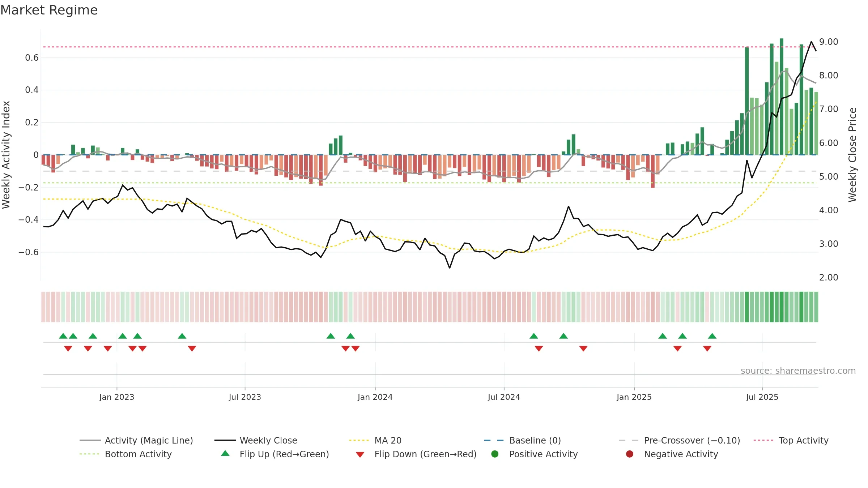This screenshot has height=488, width=868.
Task: Click the Jan 2024 axis label
Action: pos(375,397)
